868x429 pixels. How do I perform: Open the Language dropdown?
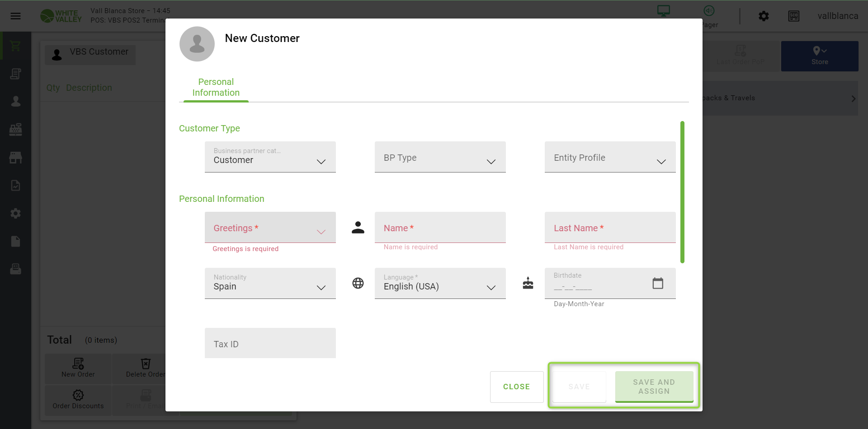[x=440, y=284]
